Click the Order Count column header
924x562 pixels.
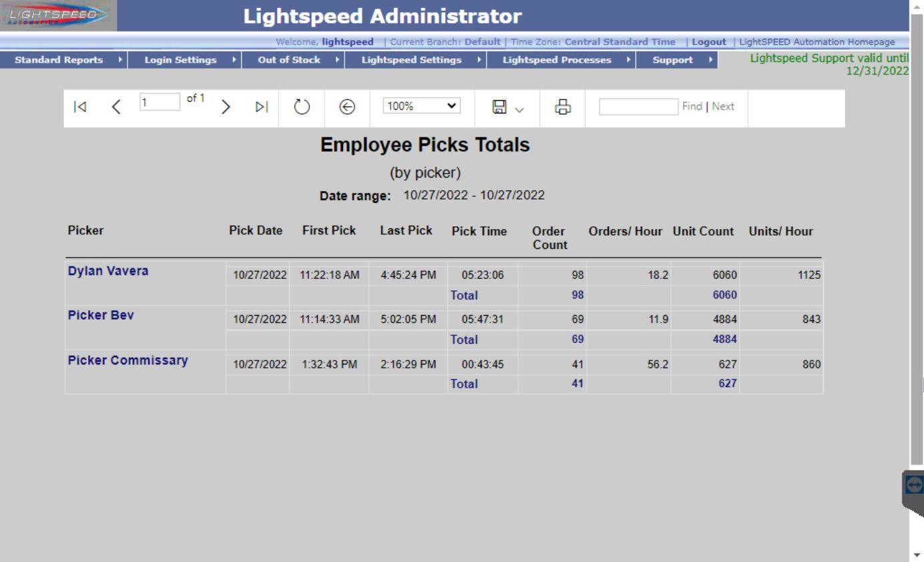tap(549, 238)
